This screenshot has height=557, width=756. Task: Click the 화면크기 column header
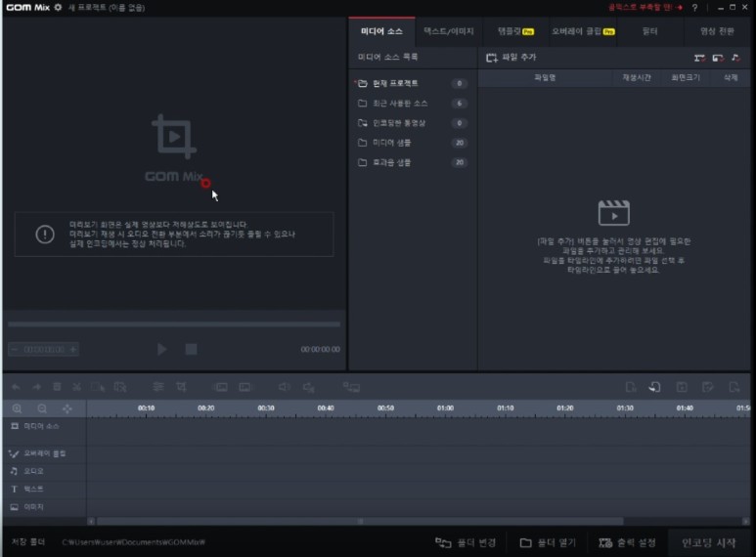pos(686,77)
